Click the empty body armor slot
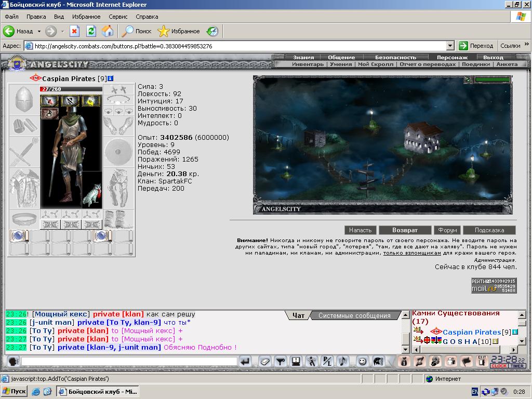The width and height of the screenshot is (532, 399). tap(24, 188)
